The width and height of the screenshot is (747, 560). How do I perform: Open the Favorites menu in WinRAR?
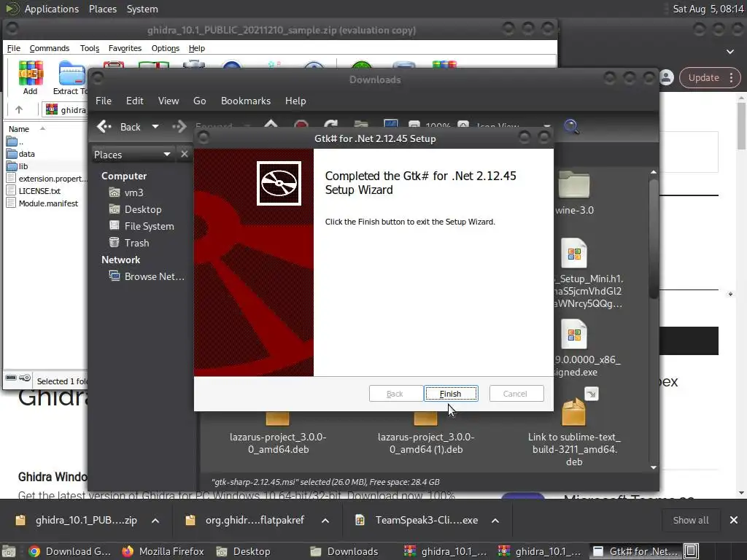125,48
